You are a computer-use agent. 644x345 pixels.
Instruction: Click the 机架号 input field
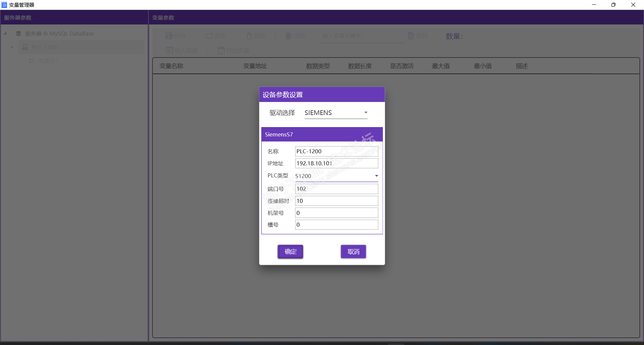coord(336,213)
